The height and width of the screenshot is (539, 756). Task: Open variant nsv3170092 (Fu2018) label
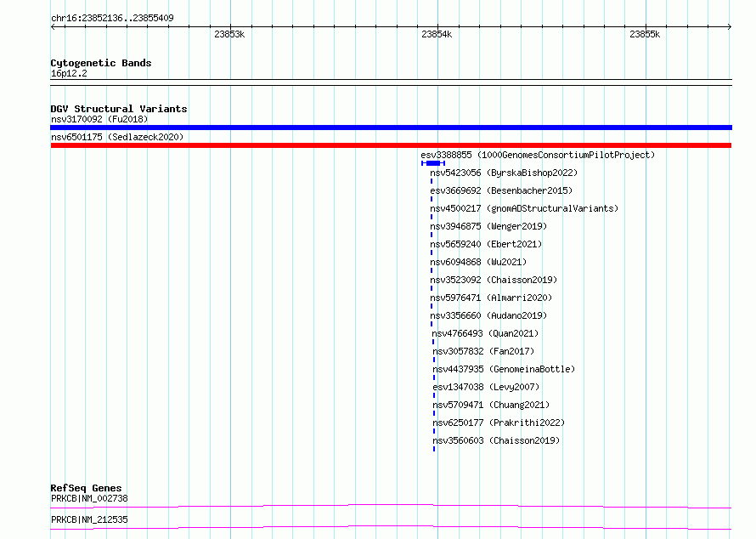click(99, 119)
